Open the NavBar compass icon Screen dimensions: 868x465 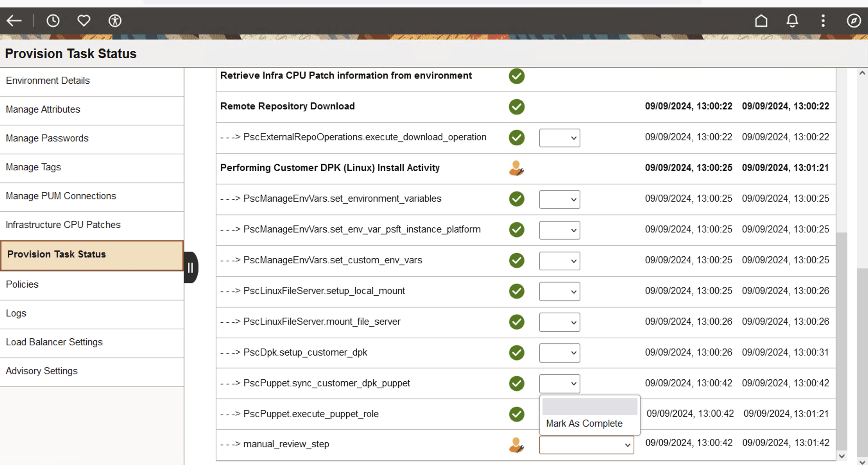854,21
